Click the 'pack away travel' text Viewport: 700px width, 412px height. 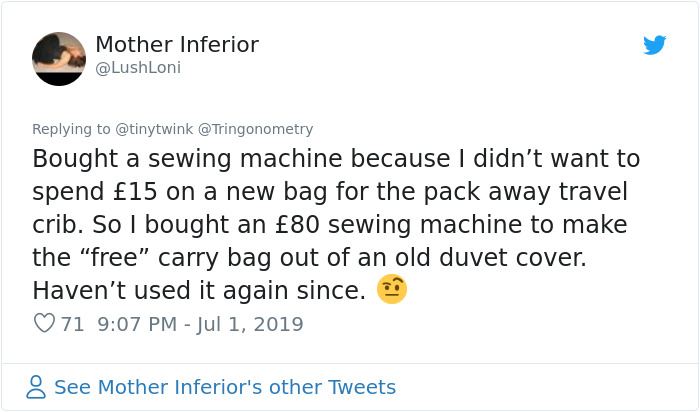click(x=525, y=192)
